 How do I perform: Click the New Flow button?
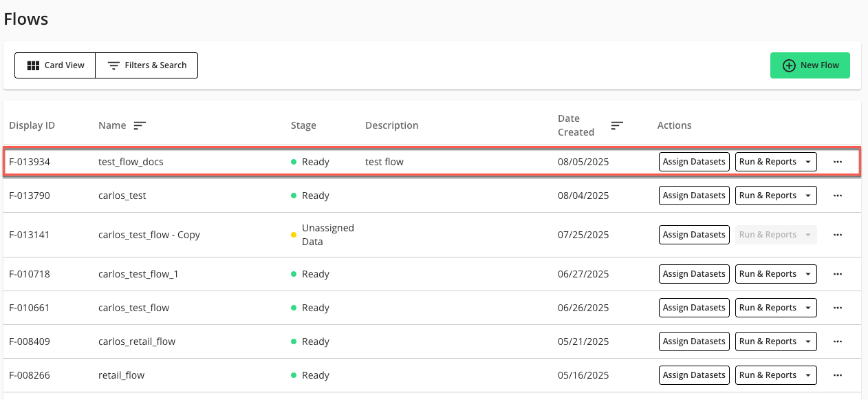tap(810, 65)
